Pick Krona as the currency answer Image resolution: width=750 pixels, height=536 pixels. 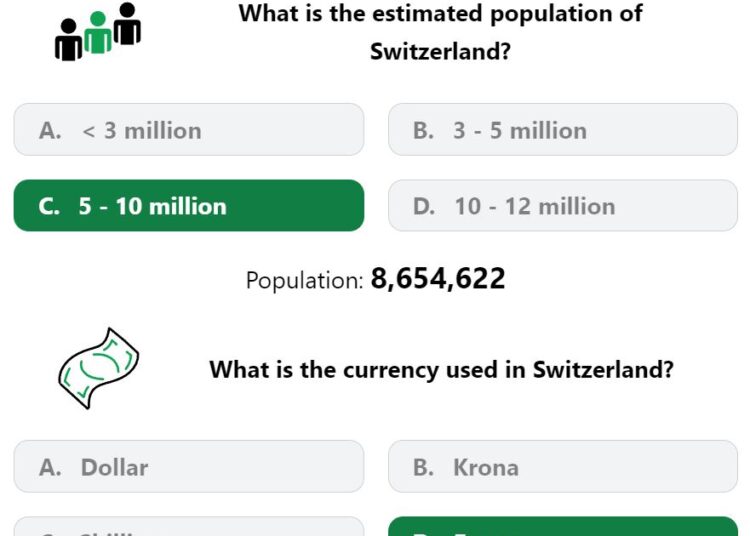563,467
